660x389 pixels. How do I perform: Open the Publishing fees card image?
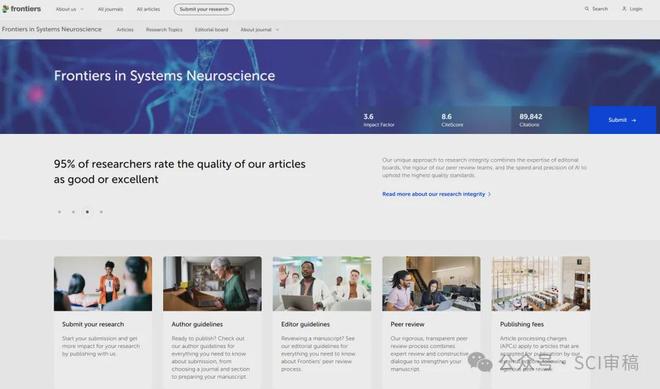click(541, 284)
